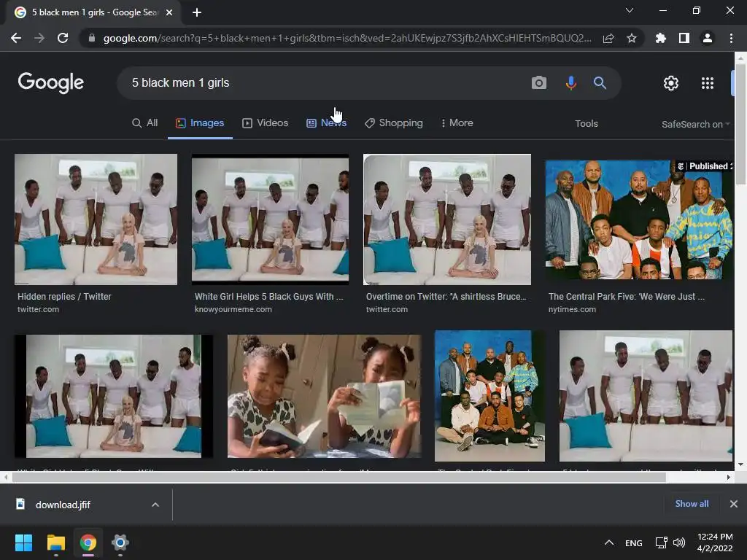The width and height of the screenshot is (747, 560).
Task: Open the Windows Start menu
Action: pos(23,542)
